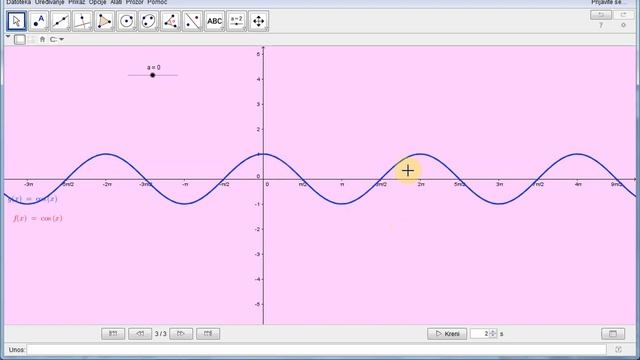Open input bar help icon
Screen dimensions: 640x360
tap(618, 349)
